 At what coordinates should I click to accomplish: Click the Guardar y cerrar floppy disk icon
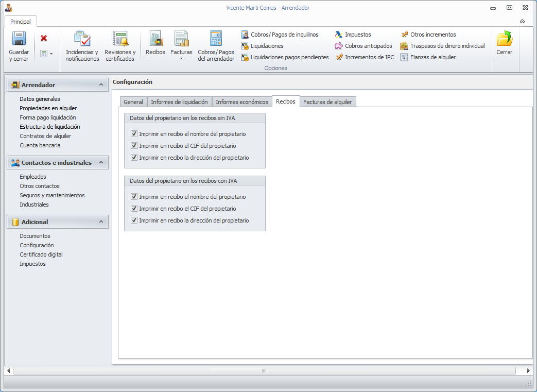pyautogui.click(x=19, y=39)
